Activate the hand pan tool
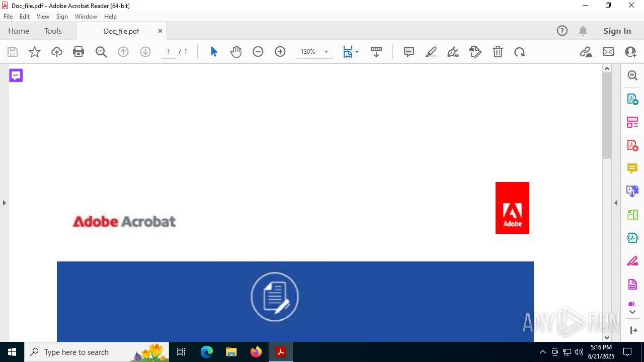This screenshot has width=644, height=362. tap(236, 52)
